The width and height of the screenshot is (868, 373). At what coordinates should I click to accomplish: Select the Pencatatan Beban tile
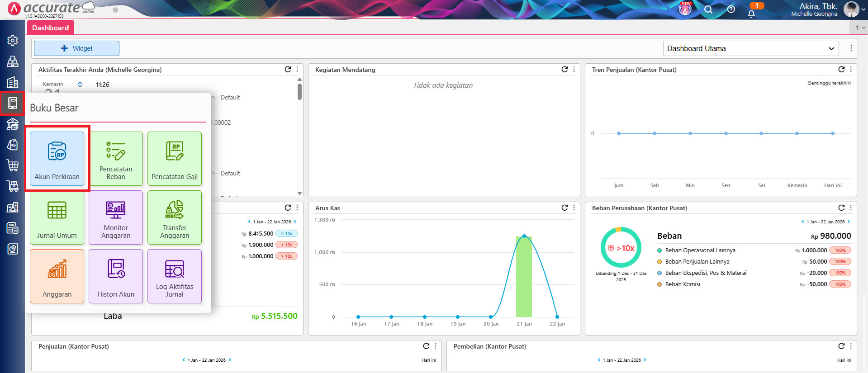(x=116, y=158)
